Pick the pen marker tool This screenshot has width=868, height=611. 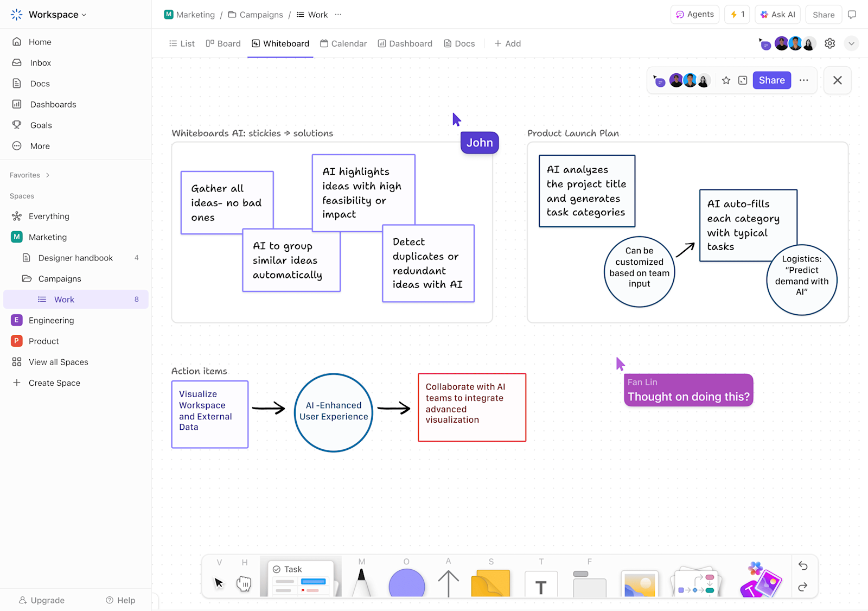(x=361, y=583)
